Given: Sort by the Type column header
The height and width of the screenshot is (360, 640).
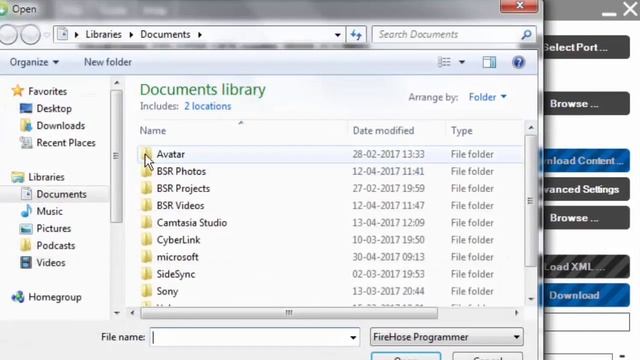Looking at the screenshot, I should [462, 131].
